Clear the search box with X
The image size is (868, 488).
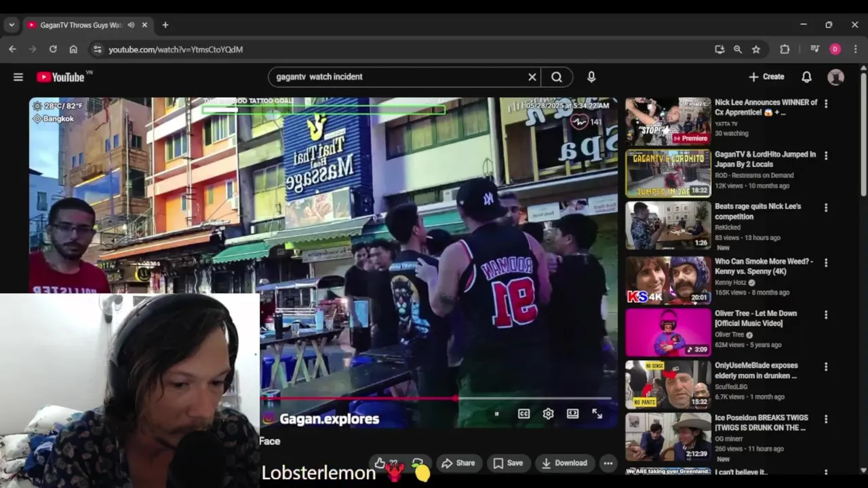tap(532, 77)
